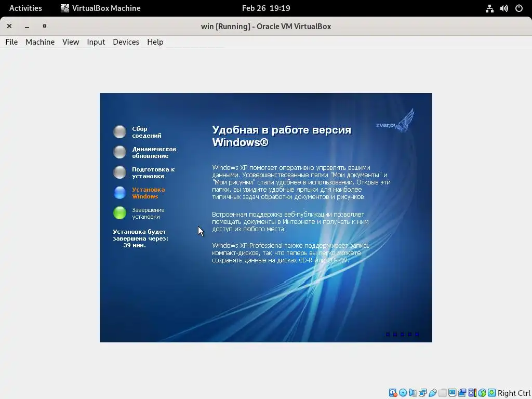Click the paragraph starting 'Windows XP Professional также'
This screenshot has width=532, height=399.
(x=291, y=253)
